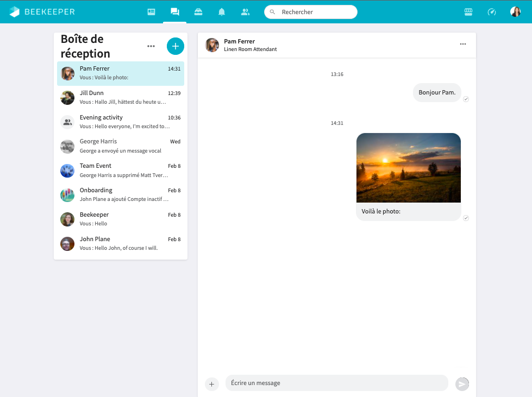Add attachment with plus icon
Screen dimensions: 532x397
point(212,384)
